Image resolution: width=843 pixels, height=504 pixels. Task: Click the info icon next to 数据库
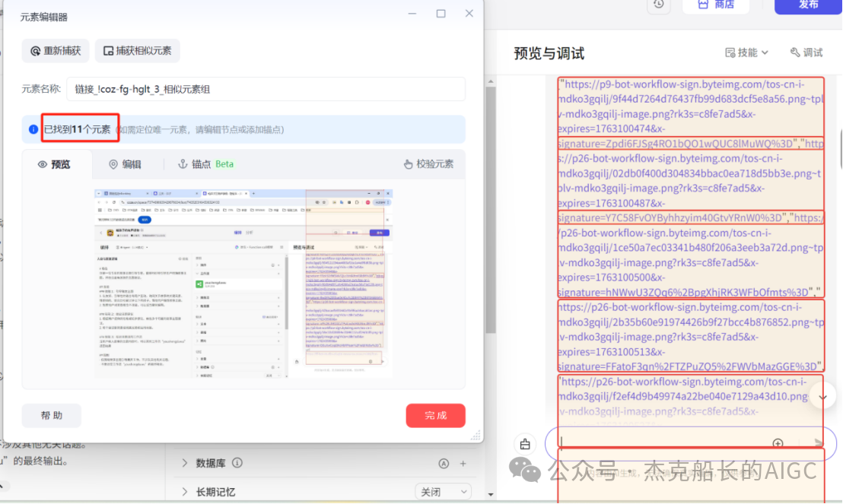click(x=237, y=462)
